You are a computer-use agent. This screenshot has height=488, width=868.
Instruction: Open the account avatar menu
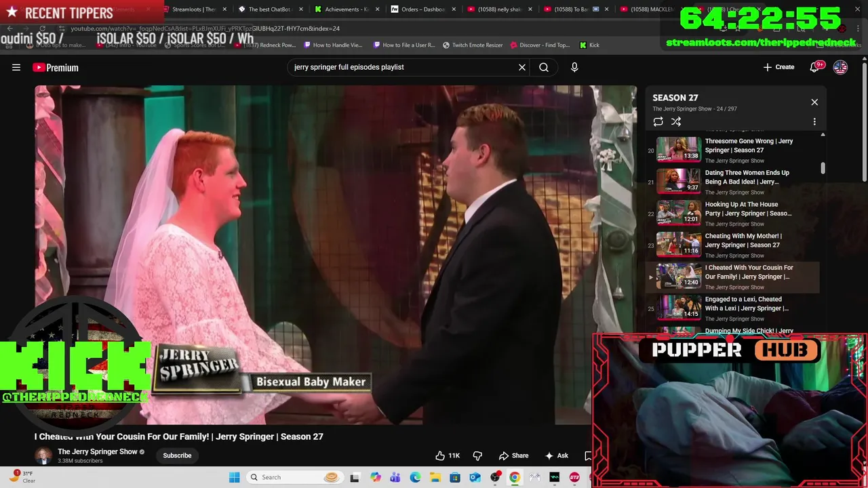click(x=840, y=67)
